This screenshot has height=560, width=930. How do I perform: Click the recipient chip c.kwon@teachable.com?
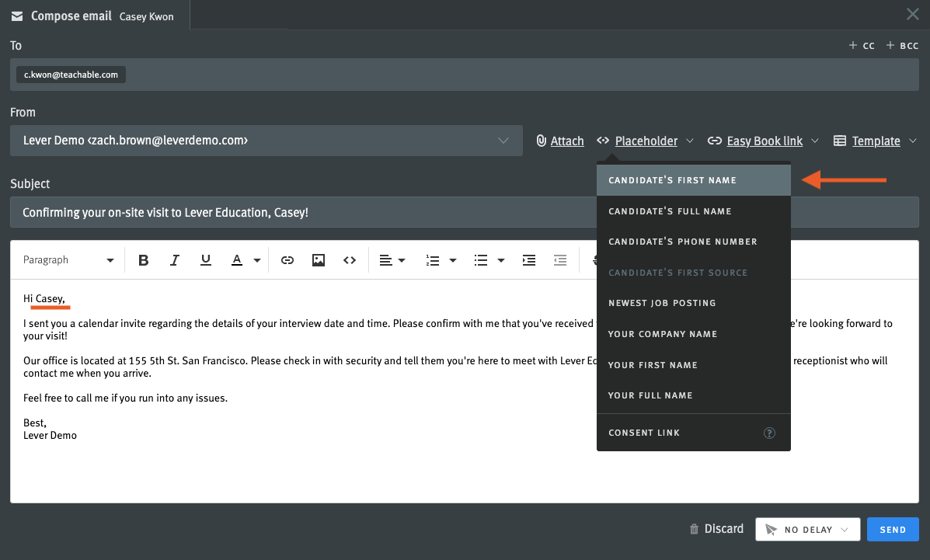[70, 75]
